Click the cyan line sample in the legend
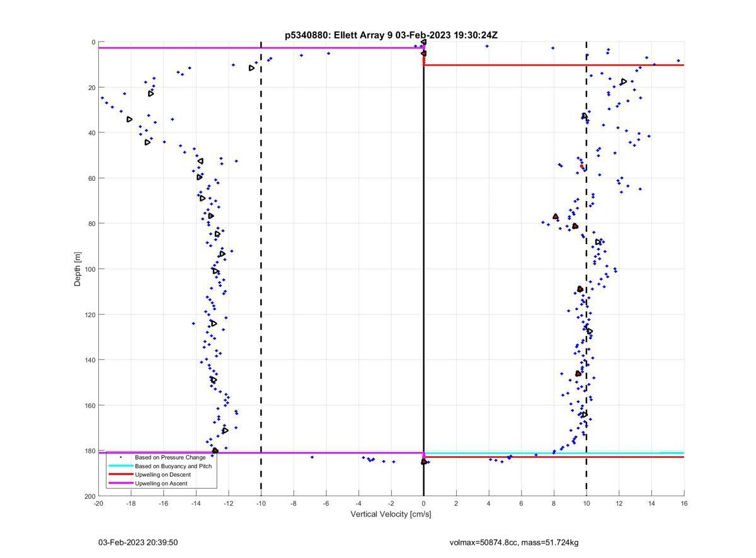The height and width of the screenshot is (558, 756). [120, 466]
